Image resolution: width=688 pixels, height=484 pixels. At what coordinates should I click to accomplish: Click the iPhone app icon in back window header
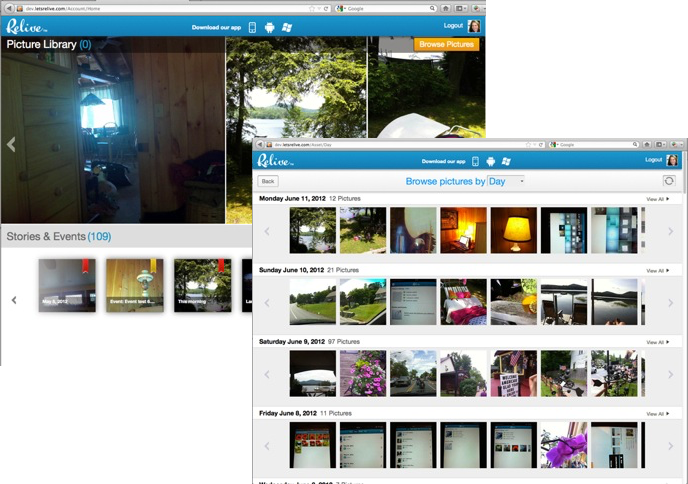coord(252,27)
